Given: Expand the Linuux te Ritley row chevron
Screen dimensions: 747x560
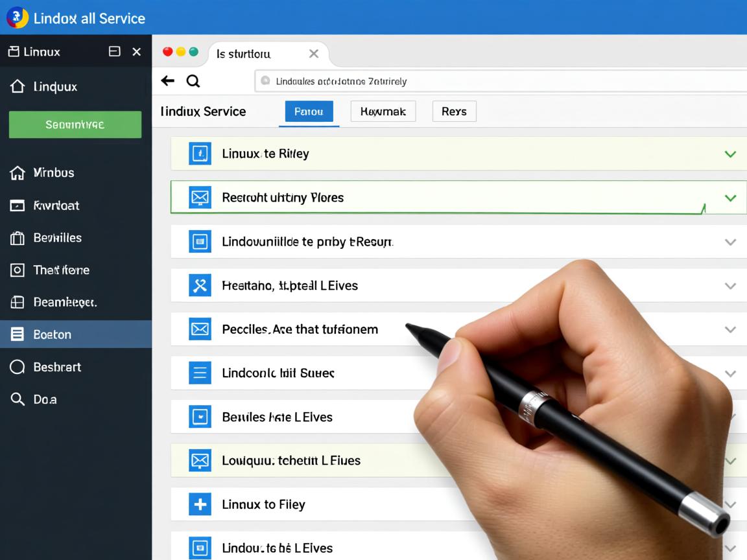Looking at the screenshot, I should pos(730,154).
